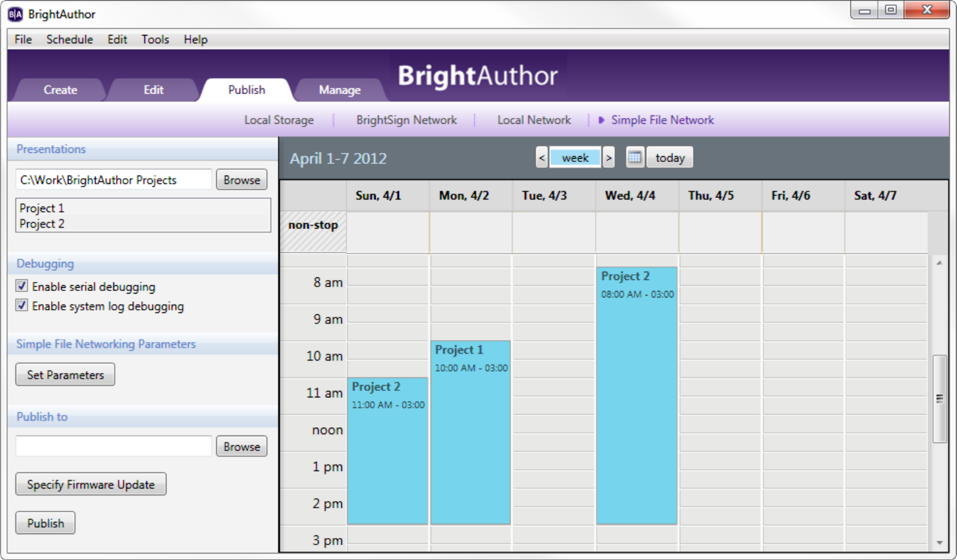Click Specify Firmware Update button
This screenshot has height=560, width=957.
pyautogui.click(x=91, y=485)
